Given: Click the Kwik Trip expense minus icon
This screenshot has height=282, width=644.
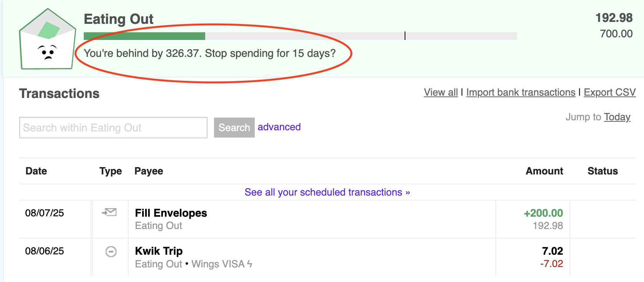Looking at the screenshot, I should [111, 252].
